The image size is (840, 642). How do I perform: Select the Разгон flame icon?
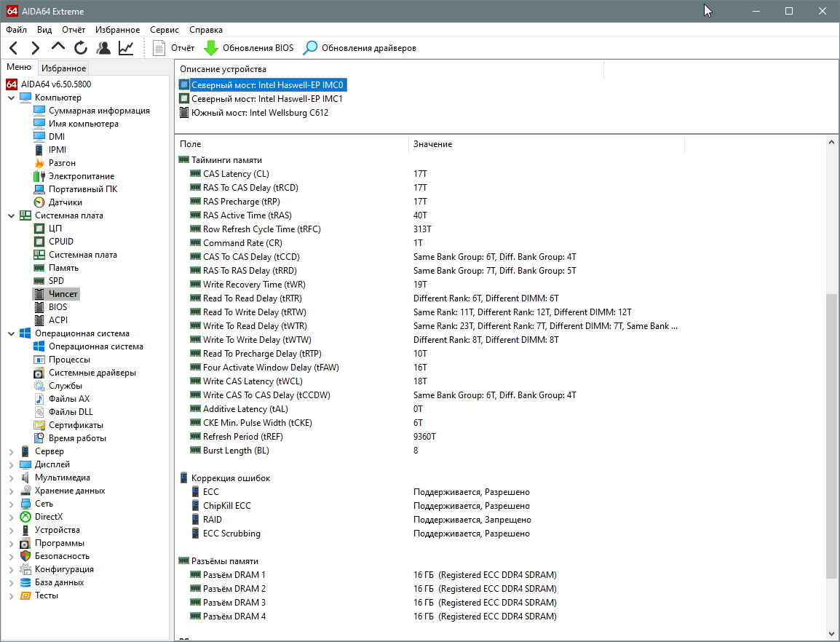click(39, 163)
